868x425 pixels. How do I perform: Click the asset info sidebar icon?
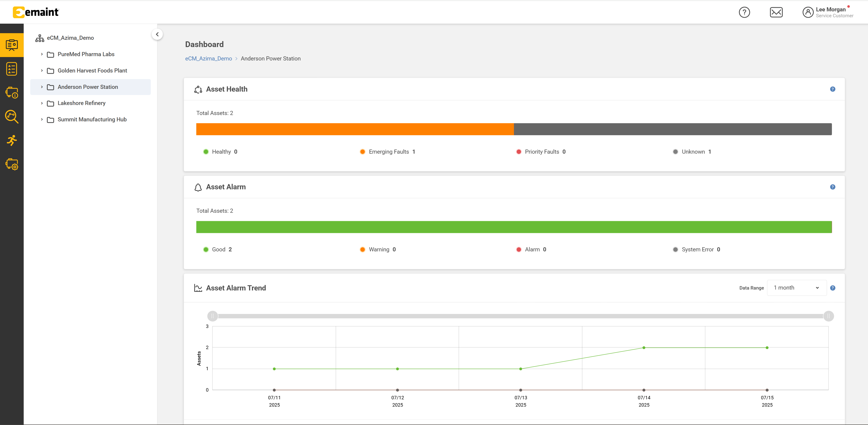pos(12,92)
